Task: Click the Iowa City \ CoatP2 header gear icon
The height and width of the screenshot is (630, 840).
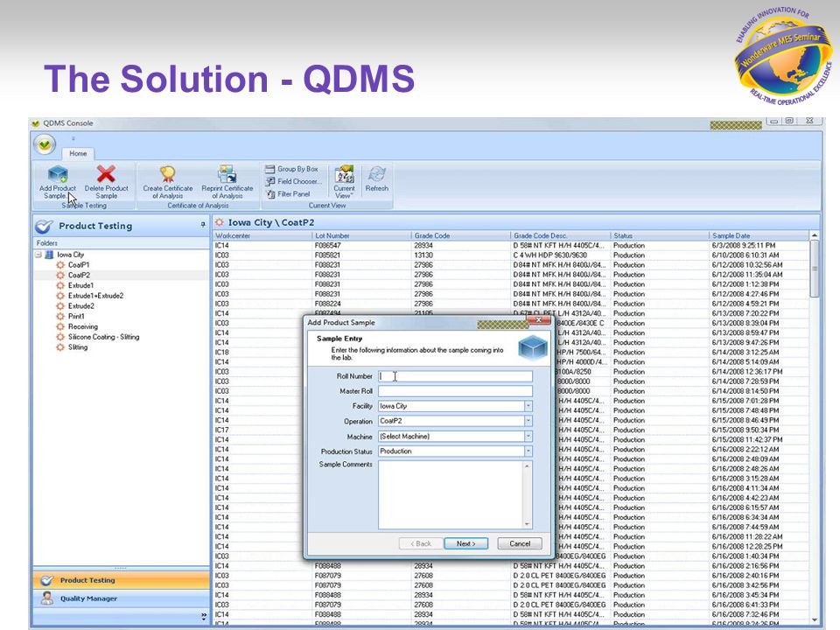Action: tap(219, 222)
